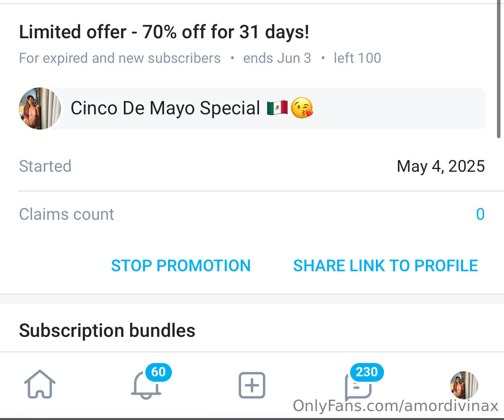Go to the Home feed icon
This screenshot has width=504, height=420.
(x=40, y=384)
